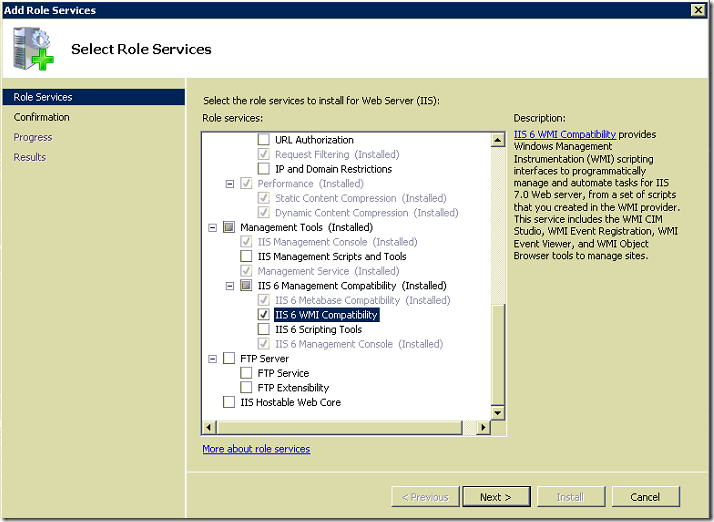Close the Add Role Services dialog
The image size is (714, 522).
click(698, 10)
